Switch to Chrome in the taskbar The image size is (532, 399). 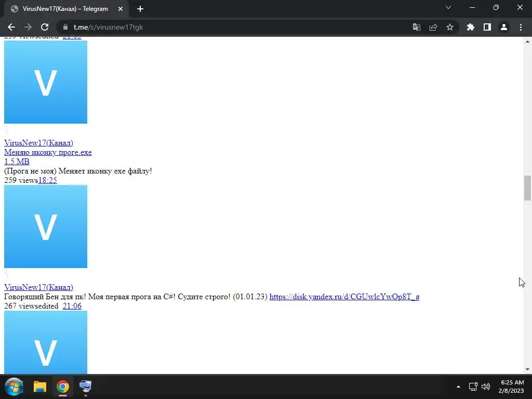tap(63, 387)
